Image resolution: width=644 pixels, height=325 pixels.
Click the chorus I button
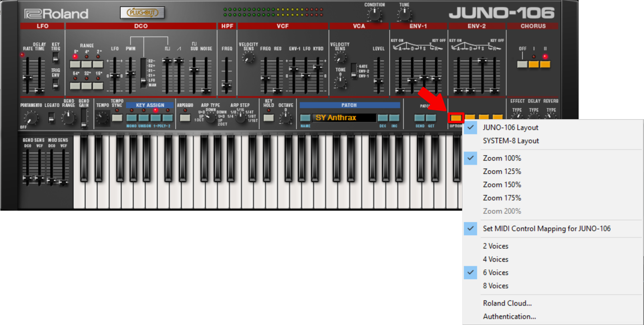pos(534,64)
